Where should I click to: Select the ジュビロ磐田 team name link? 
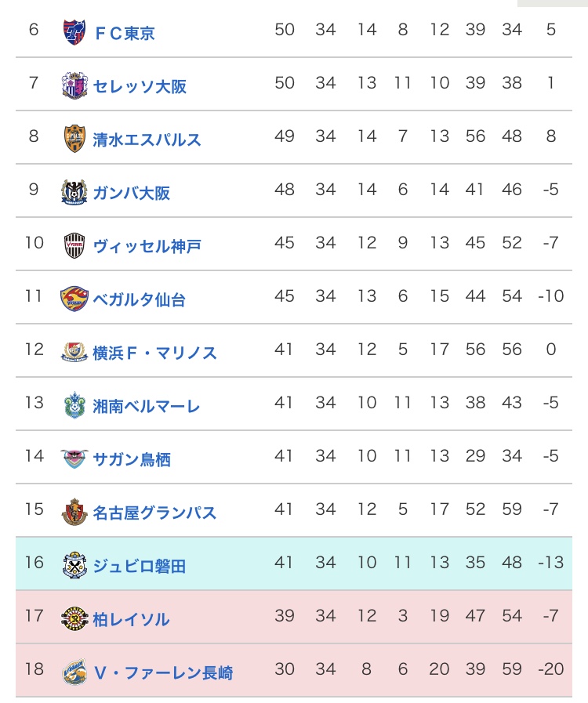click(x=139, y=566)
